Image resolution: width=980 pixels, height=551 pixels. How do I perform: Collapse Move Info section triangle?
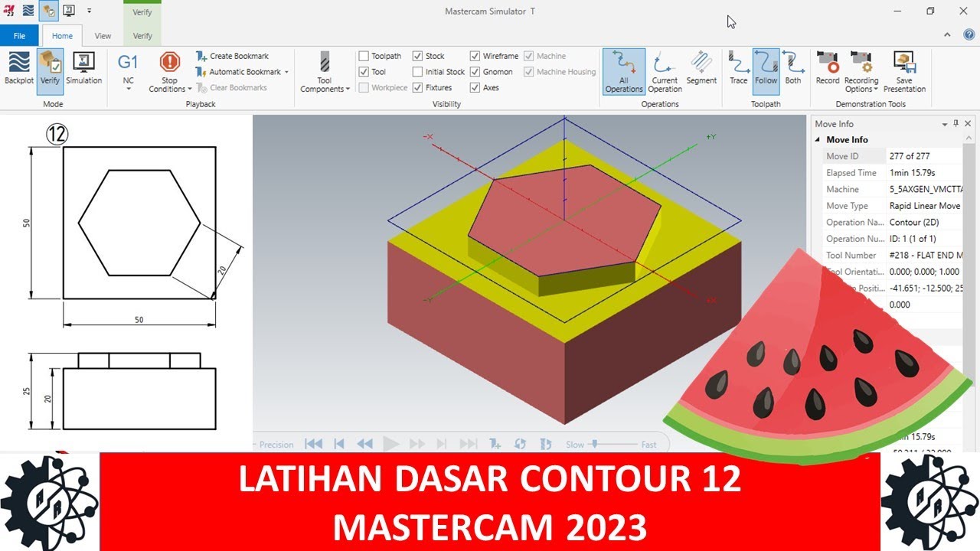pyautogui.click(x=818, y=140)
